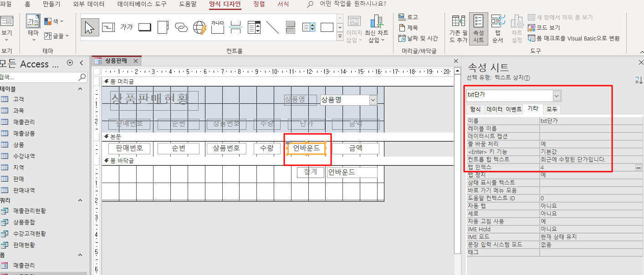
Task: Choose the line control tool
Action: point(272,27)
